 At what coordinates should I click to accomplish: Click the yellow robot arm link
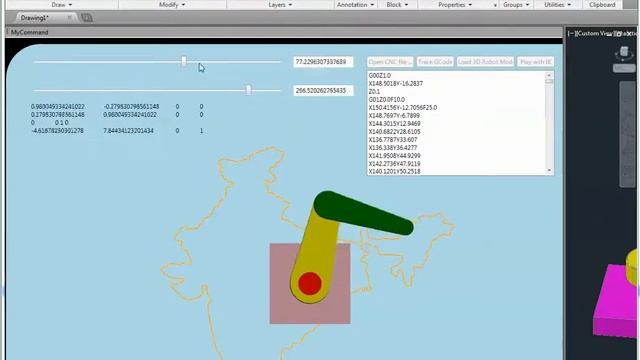[x=315, y=253]
